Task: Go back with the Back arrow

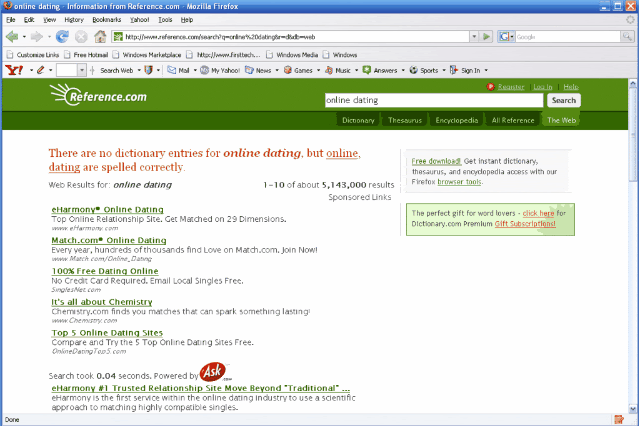Action: click(12, 37)
